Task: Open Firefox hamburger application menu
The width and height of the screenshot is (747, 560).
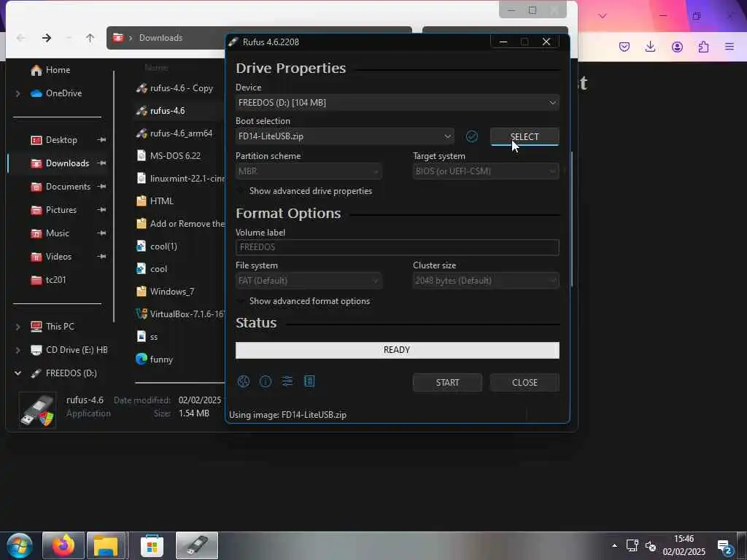Action: point(729,47)
